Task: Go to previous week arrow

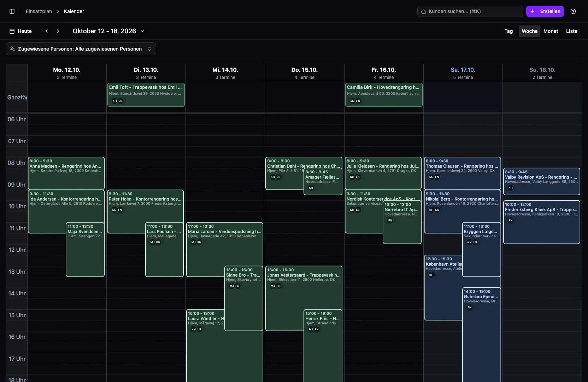Action: [x=47, y=31]
